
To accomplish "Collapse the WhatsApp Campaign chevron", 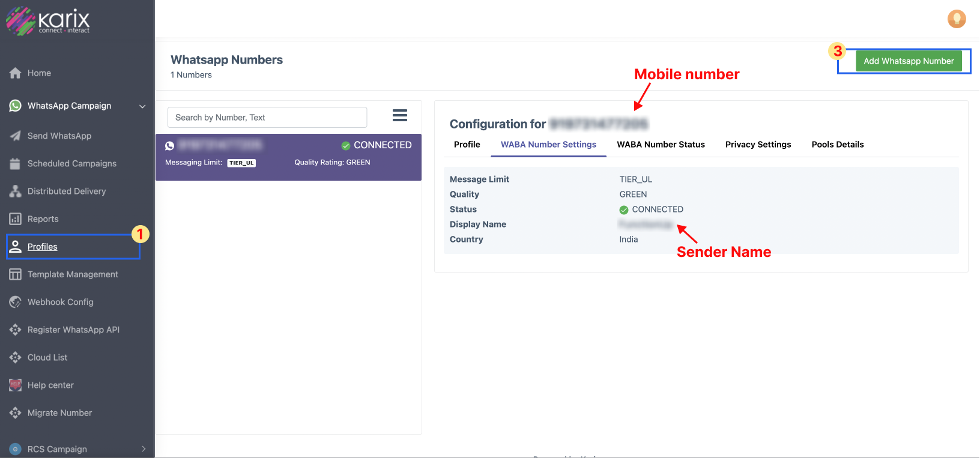I will point(142,106).
